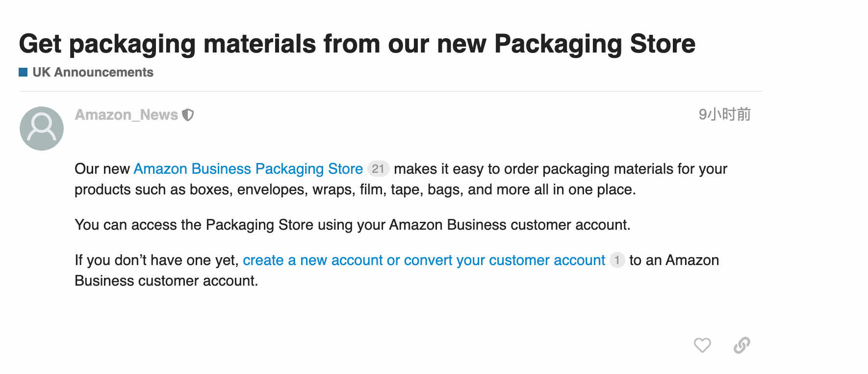
Task: Click the 1 link-click count badge
Action: [617, 260]
